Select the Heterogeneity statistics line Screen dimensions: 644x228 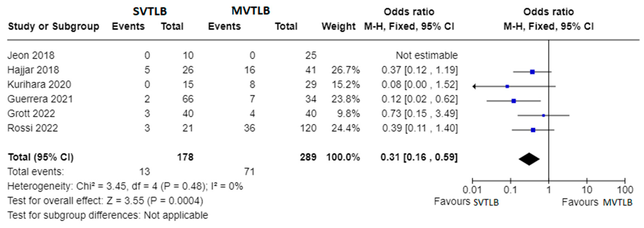click(125, 186)
